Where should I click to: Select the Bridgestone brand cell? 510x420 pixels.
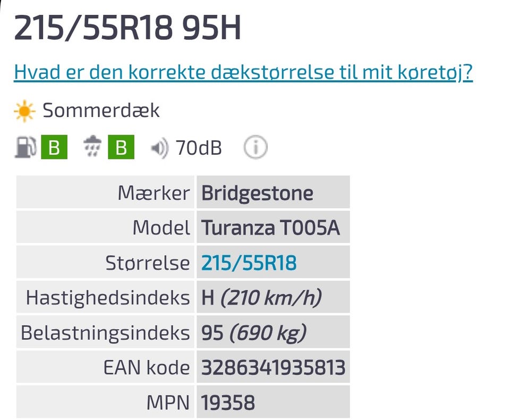pos(257,193)
